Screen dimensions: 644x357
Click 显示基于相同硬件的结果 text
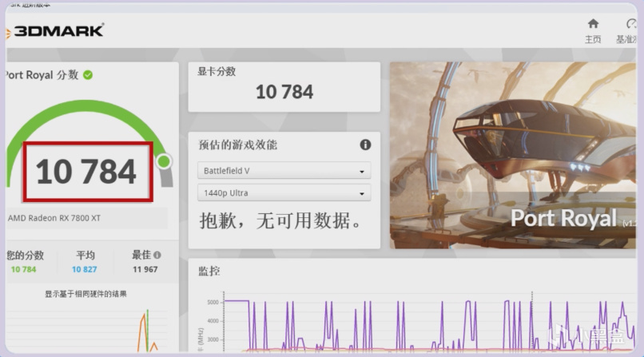point(85,294)
